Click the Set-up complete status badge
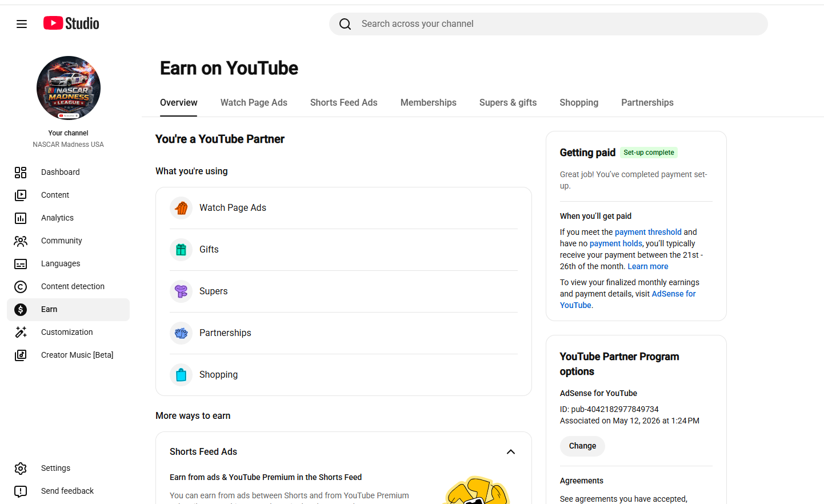824x504 pixels. [x=649, y=153]
